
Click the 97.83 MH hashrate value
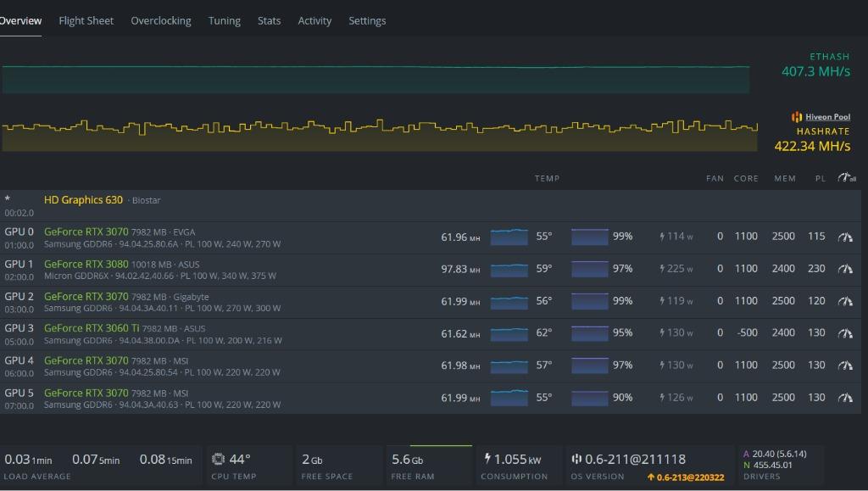tap(460, 269)
